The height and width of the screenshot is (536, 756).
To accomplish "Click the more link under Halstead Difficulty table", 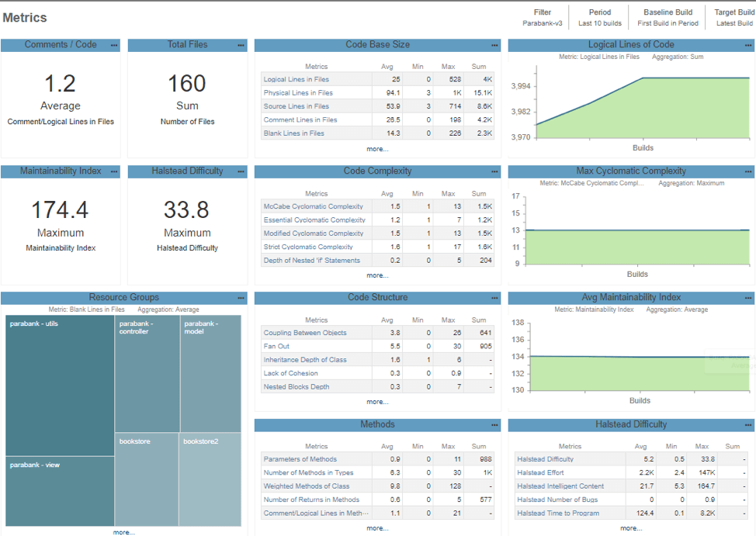I will click(631, 528).
